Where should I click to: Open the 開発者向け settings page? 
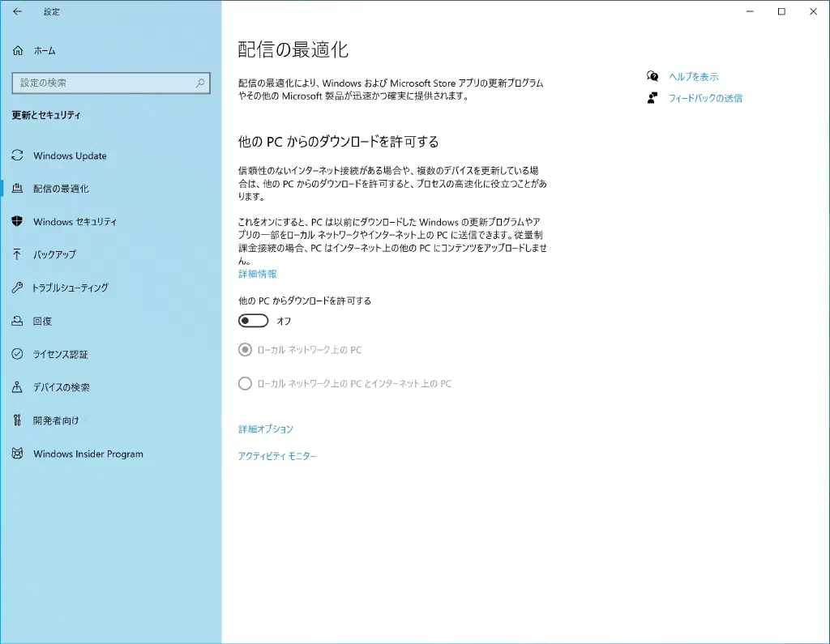tap(56, 420)
